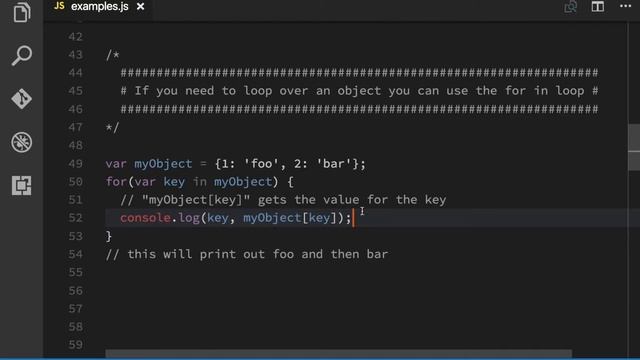The width and height of the screenshot is (640, 360).
Task: Click the vertical scrollbar thumb
Action: (x=634, y=147)
